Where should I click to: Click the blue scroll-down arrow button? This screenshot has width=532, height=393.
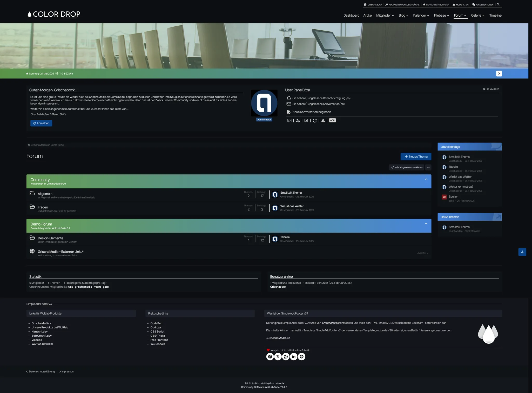[522, 252]
